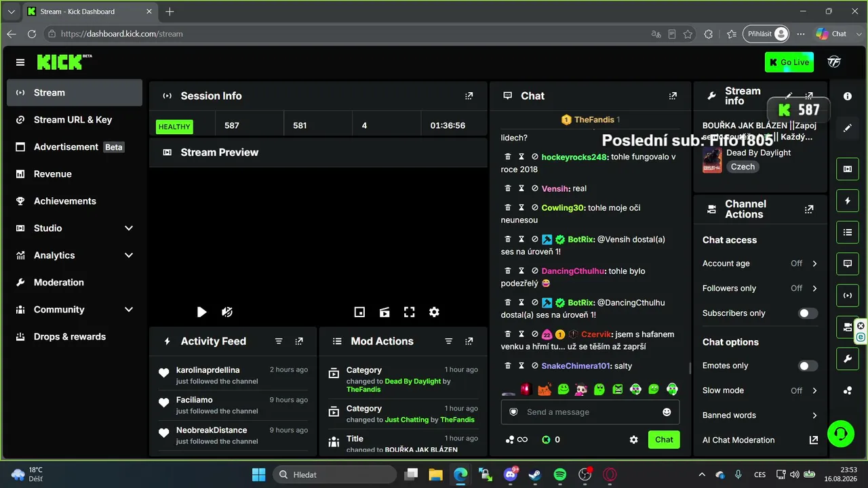Image resolution: width=868 pixels, height=488 pixels.
Task: Click the Just Chatting category link
Action: pyautogui.click(x=407, y=420)
